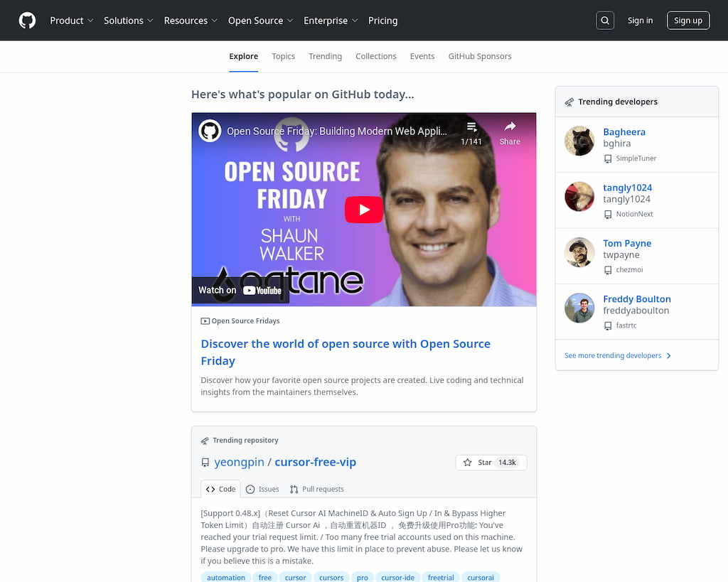Click the Watch on YouTube badge
The image size is (728, 582).
240,290
